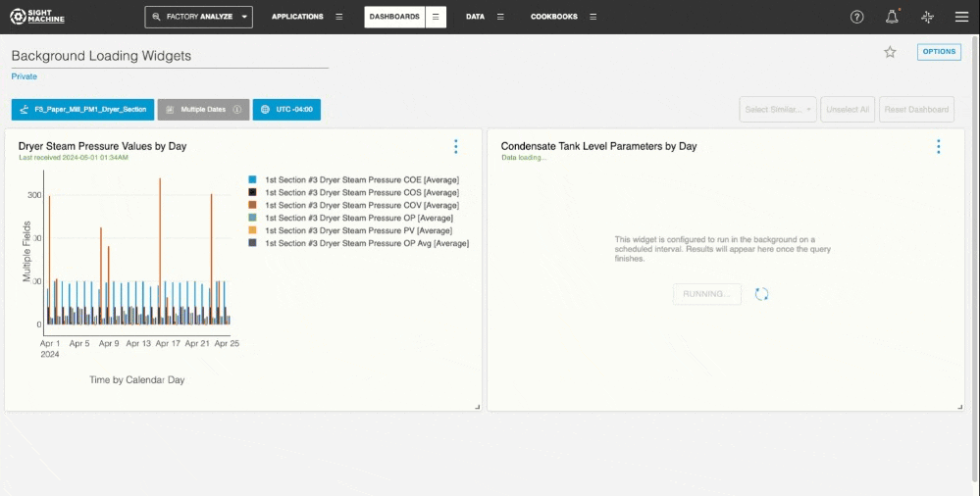The width and height of the screenshot is (980, 496).
Task: Click the Sight Machine logo
Action: coord(37,17)
